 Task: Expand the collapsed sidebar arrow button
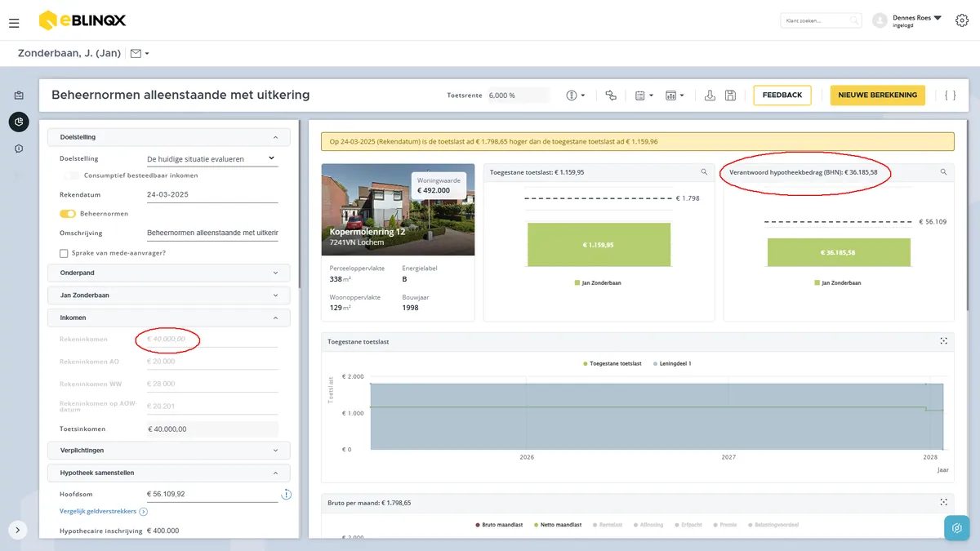coord(19,529)
